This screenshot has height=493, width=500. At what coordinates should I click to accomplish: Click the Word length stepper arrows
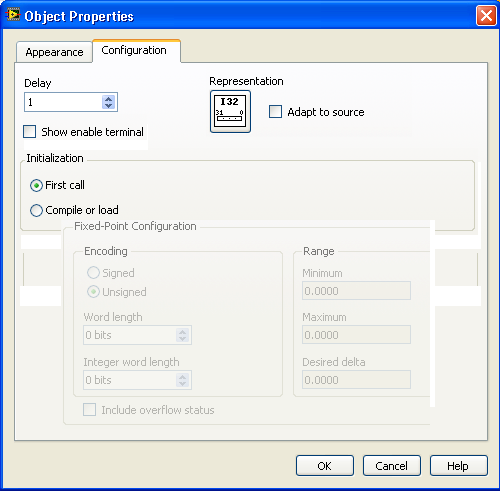click(x=182, y=335)
